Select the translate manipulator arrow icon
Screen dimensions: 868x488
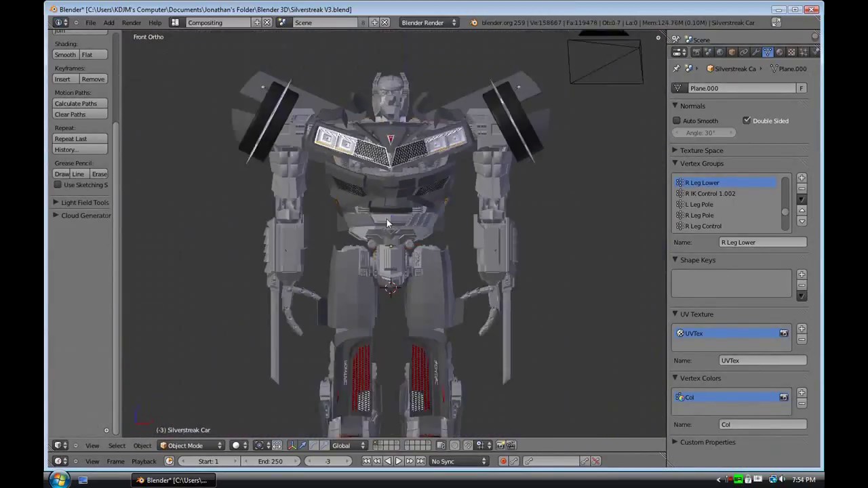(302, 445)
